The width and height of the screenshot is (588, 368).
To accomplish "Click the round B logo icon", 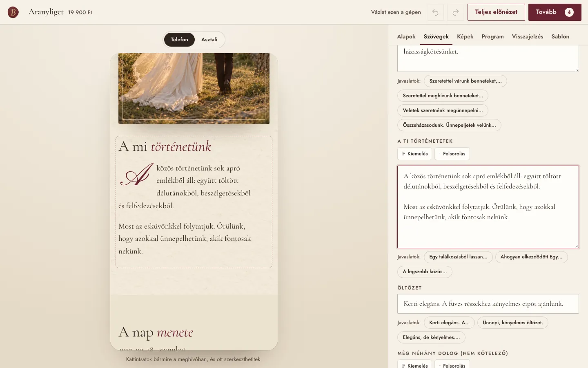I will click(x=13, y=12).
